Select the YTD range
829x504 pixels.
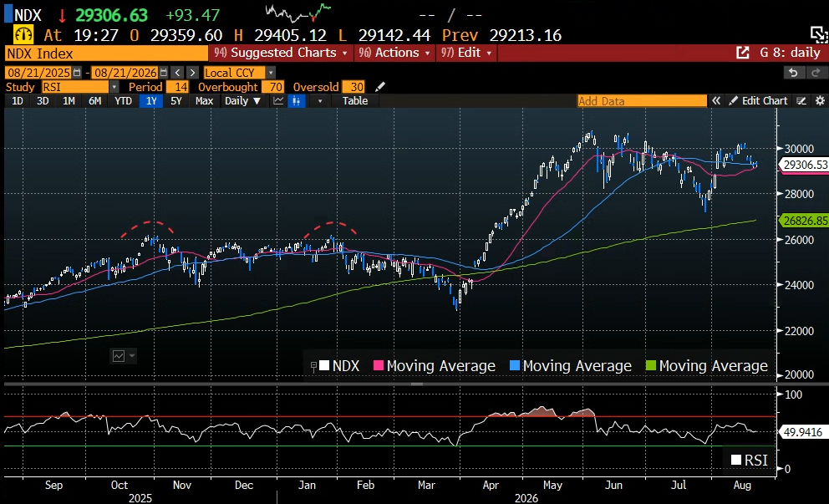(x=123, y=101)
